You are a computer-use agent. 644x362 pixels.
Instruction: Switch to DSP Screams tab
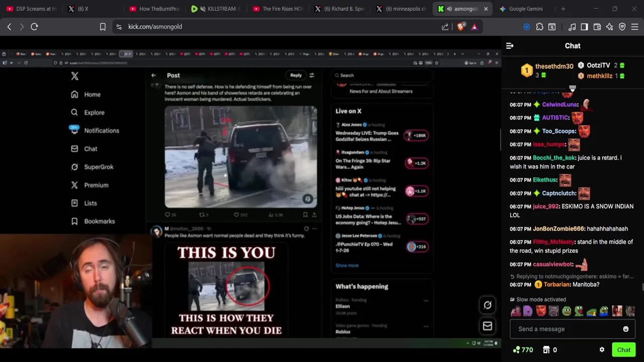pyautogui.click(x=31, y=9)
